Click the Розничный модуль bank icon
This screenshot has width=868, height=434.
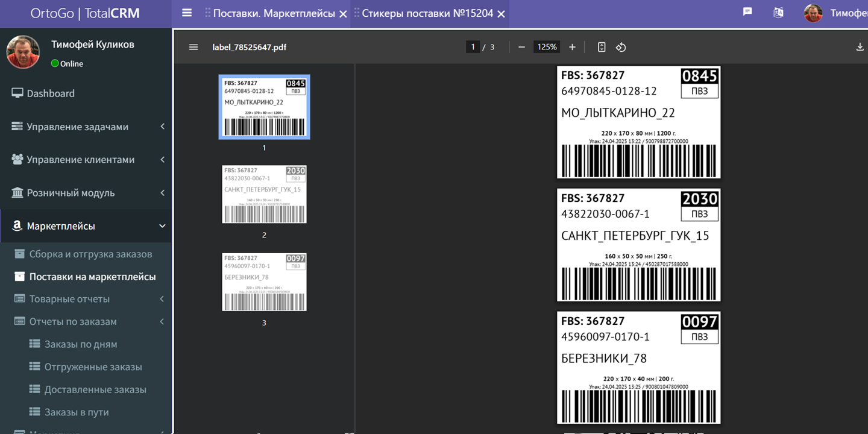17,193
